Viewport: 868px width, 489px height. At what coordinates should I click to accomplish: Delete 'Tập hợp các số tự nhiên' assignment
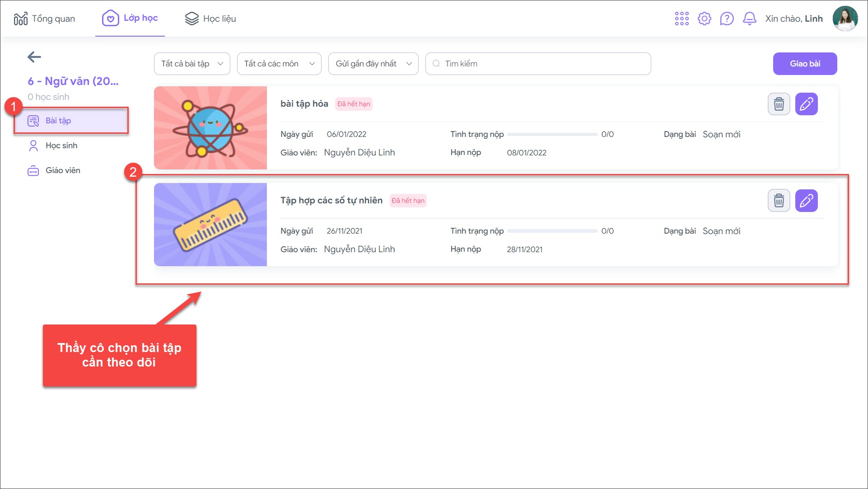tap(779, 201)
